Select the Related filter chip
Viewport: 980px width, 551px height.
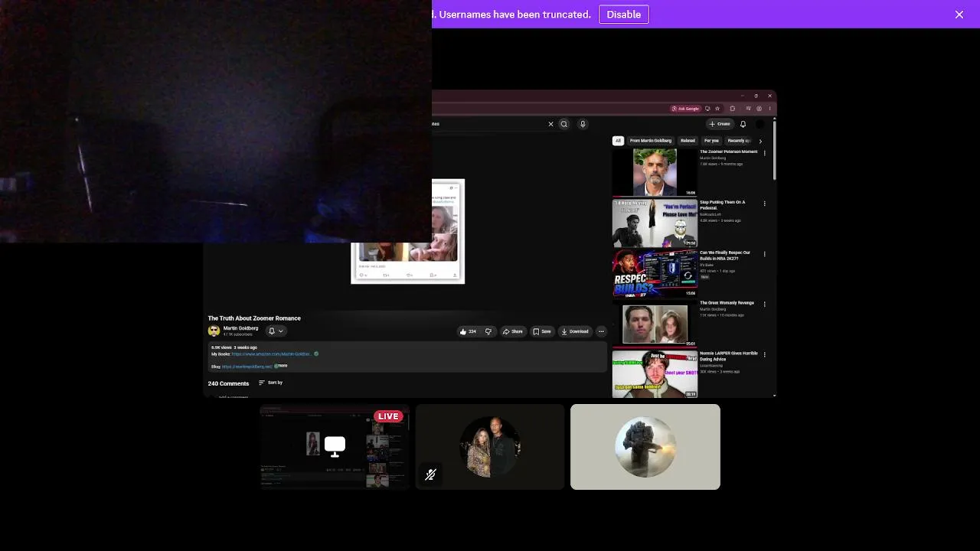click(688, 141)
